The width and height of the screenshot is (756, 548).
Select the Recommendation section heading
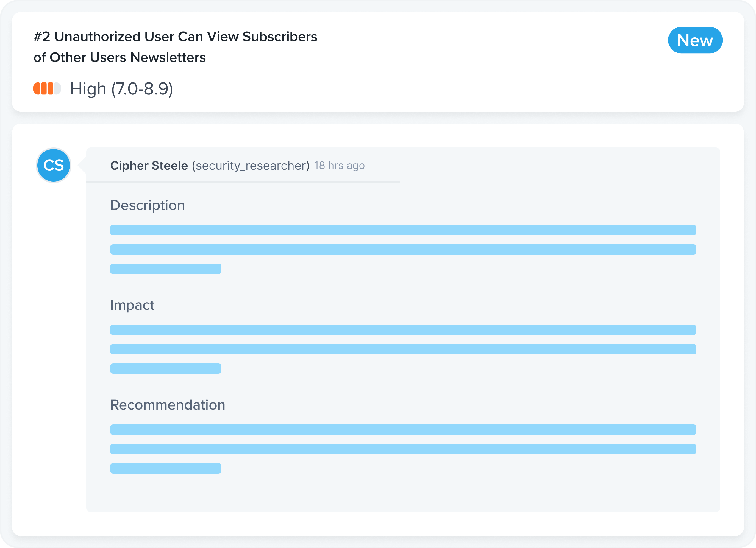pyautogui.click(x=168, y=404)
